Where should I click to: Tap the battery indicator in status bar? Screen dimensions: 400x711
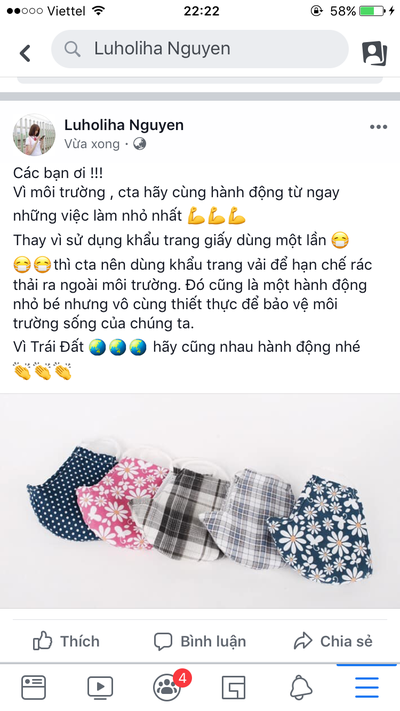[372, 11]
